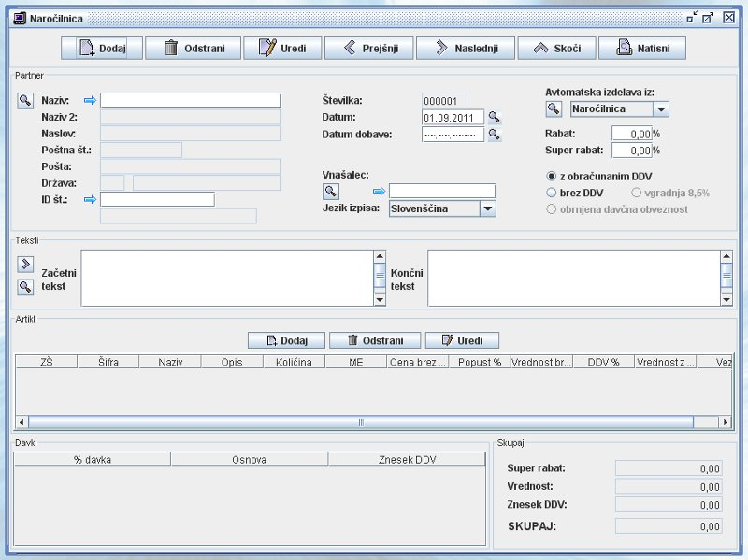Open the date picker next to Datum
Image resolution: width=748 pixels, height=560 pixels.
[495, 118]
